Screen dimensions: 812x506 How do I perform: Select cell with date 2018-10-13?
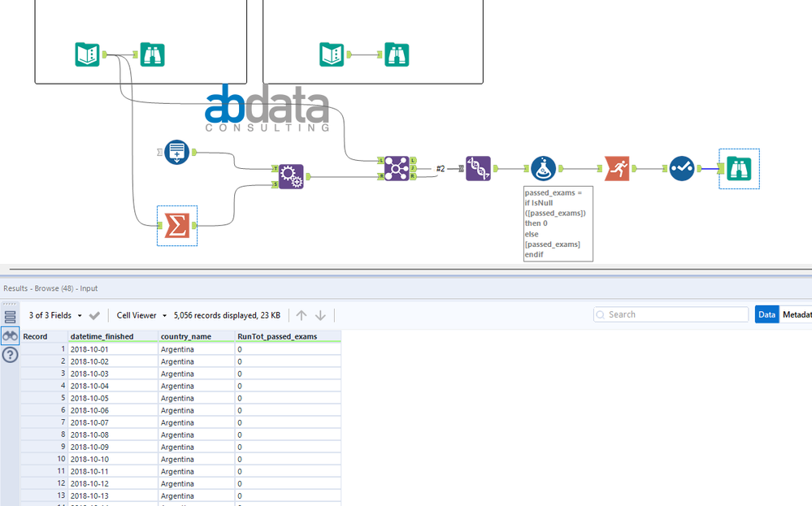[113, 495]
